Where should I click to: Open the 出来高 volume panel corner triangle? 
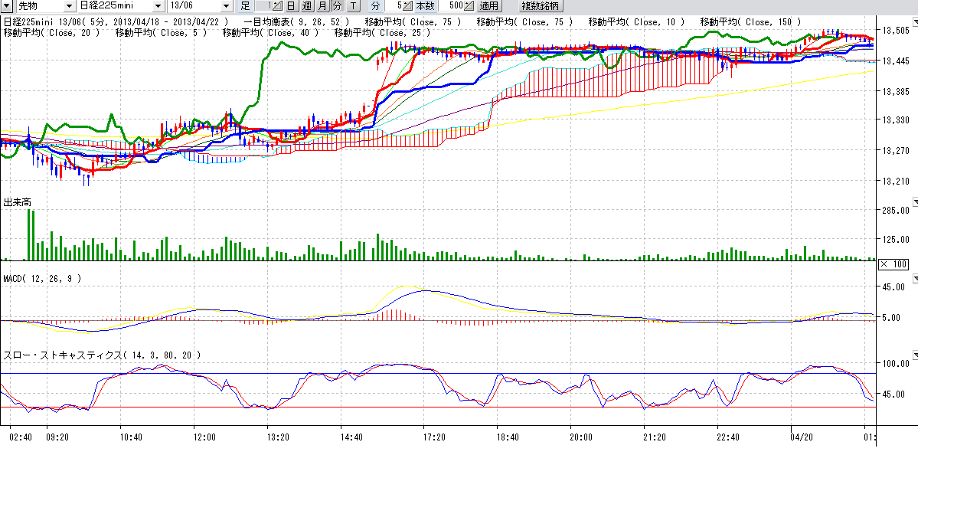[x=914, y=202]
